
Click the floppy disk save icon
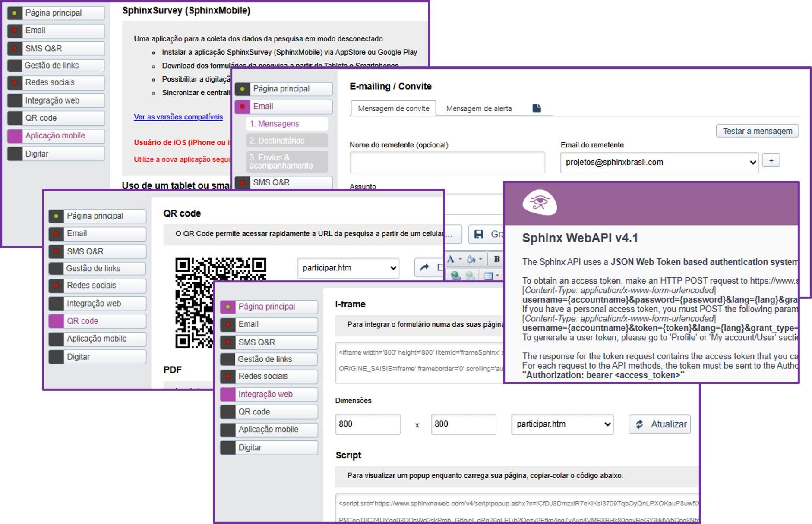479,234
